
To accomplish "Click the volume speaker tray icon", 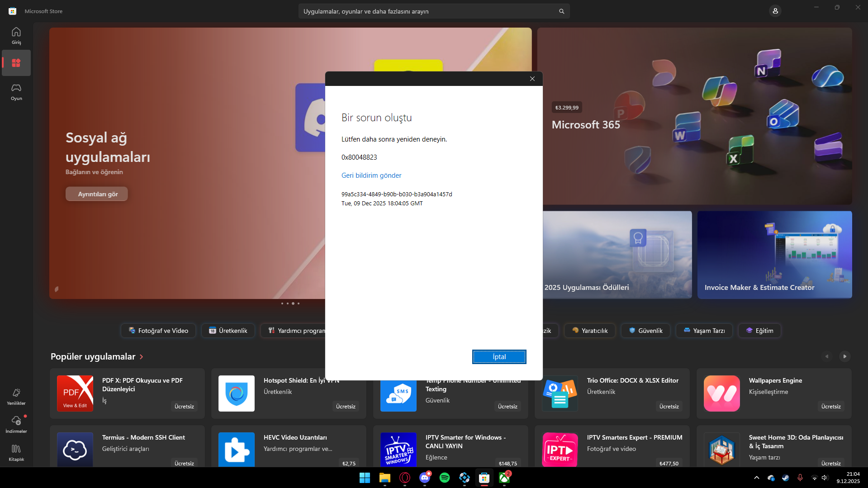I will tap(825, 478).
